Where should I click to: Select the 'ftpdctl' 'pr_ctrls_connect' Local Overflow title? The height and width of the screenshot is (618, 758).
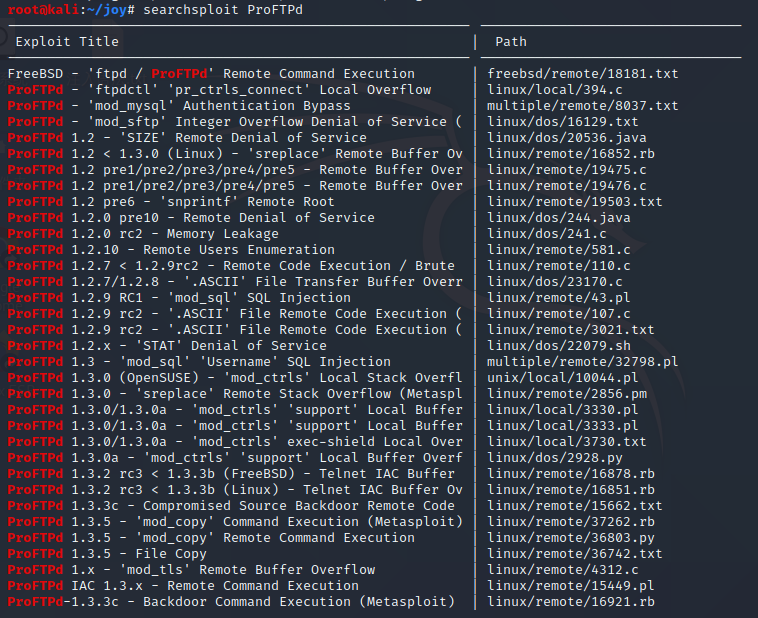[x=219, y=89]
